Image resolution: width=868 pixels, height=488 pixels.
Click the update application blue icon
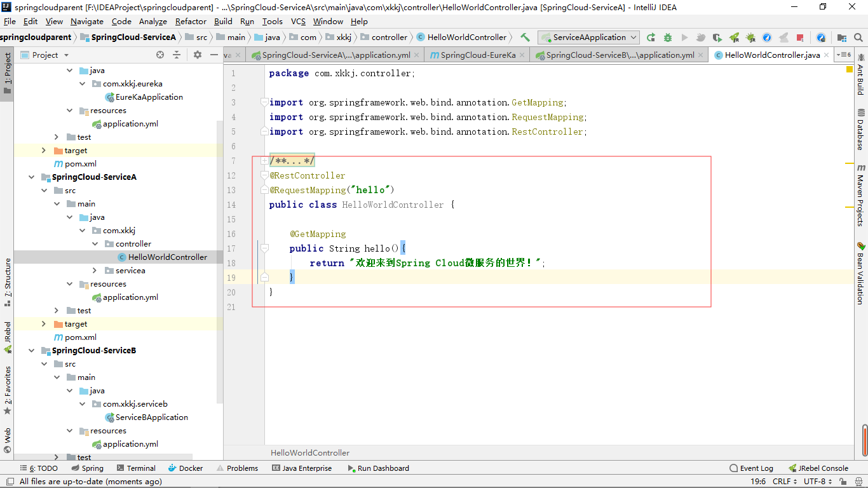(821, 37)
